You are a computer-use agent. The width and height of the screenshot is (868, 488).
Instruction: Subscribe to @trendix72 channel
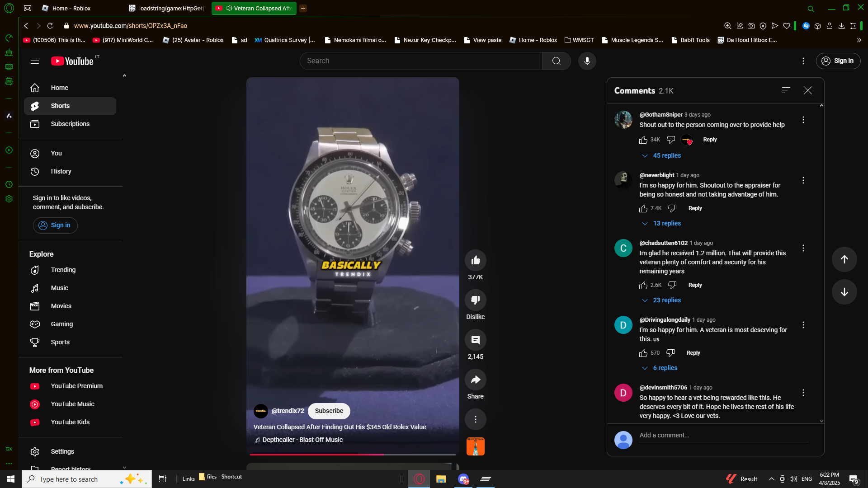point(329,411)
